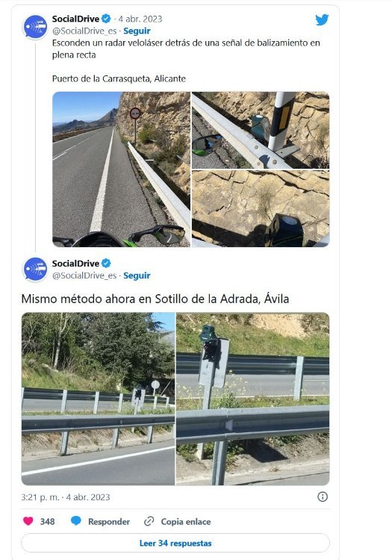Open the top SocialDrive profile avatar
392x560 pixels.
click(x=35, y=27)
